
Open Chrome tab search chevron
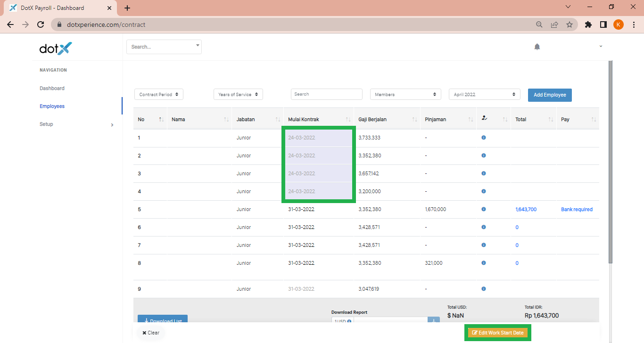568,7
